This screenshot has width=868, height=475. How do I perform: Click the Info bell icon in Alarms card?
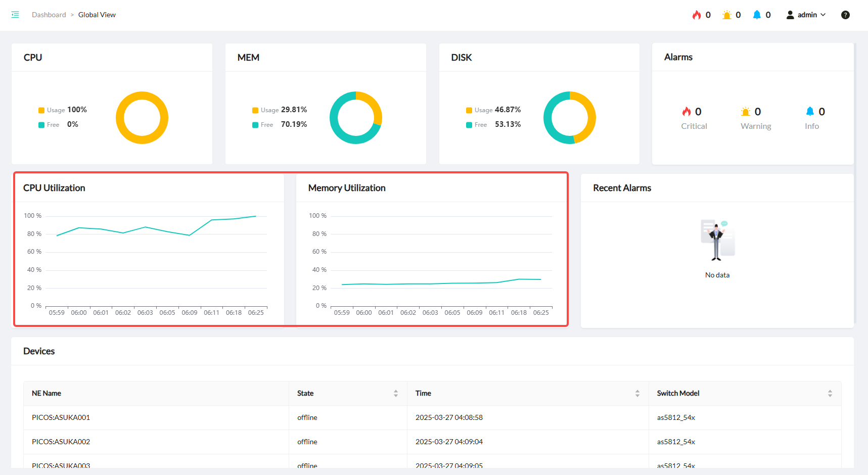pos(810,112)
